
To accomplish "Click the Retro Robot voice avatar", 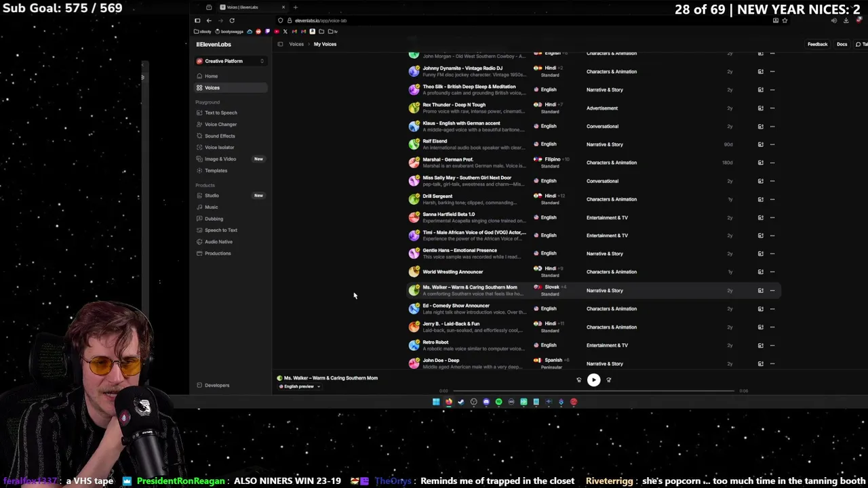I will [414, 345].
